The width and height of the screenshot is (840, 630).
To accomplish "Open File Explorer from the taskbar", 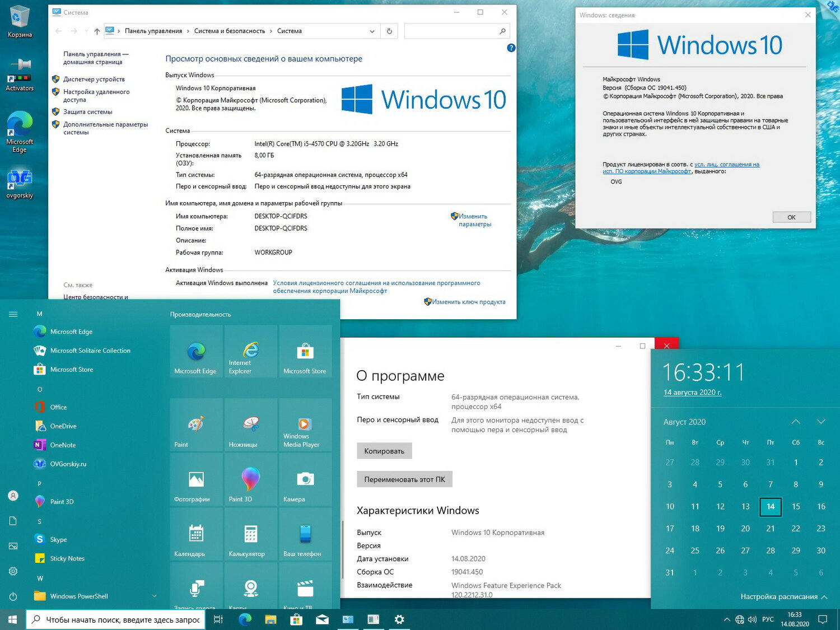I will click(270, 619).
